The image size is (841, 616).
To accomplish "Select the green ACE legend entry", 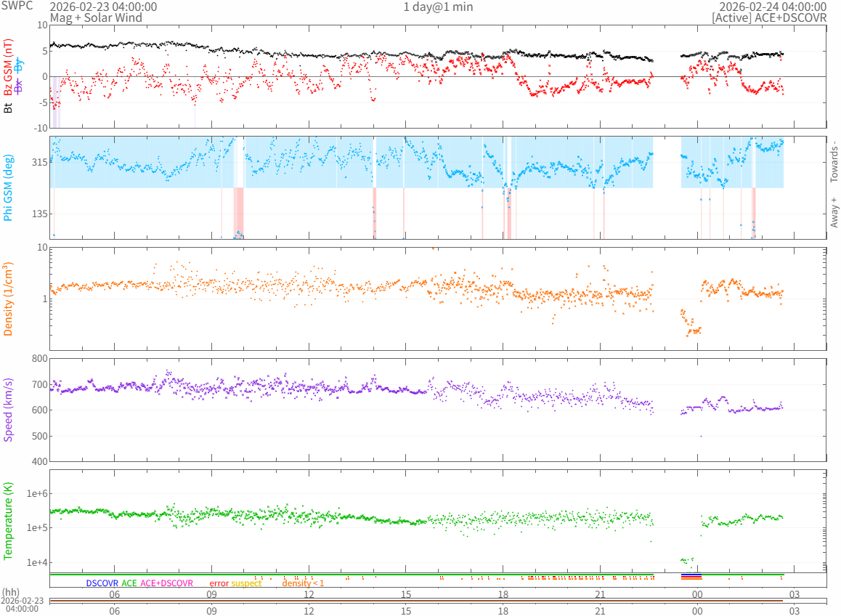I will pos(129,583).
